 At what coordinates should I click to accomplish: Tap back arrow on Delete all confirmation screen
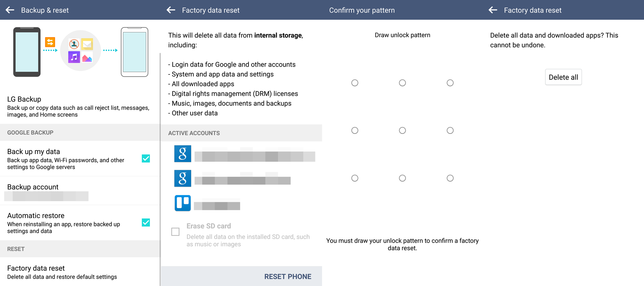(x=493, y=10)
